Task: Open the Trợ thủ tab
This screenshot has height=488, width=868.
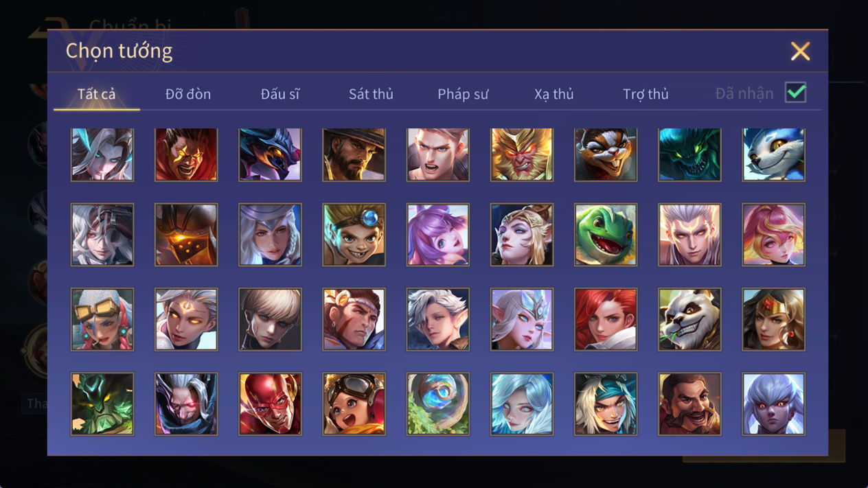Action: (646, 94)
